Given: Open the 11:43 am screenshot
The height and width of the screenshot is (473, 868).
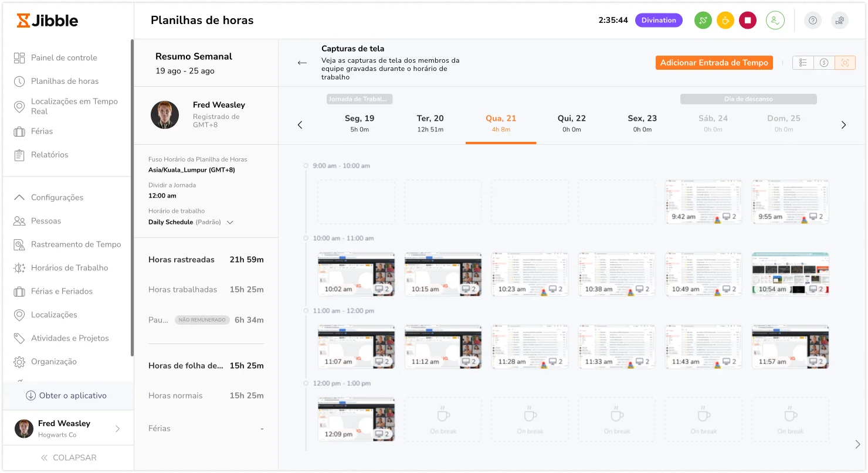Looking at the screenshot, I should [703, 347].
